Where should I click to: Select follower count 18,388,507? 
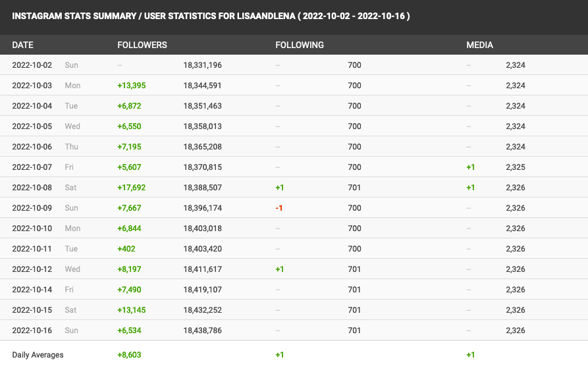pos(203,188)
